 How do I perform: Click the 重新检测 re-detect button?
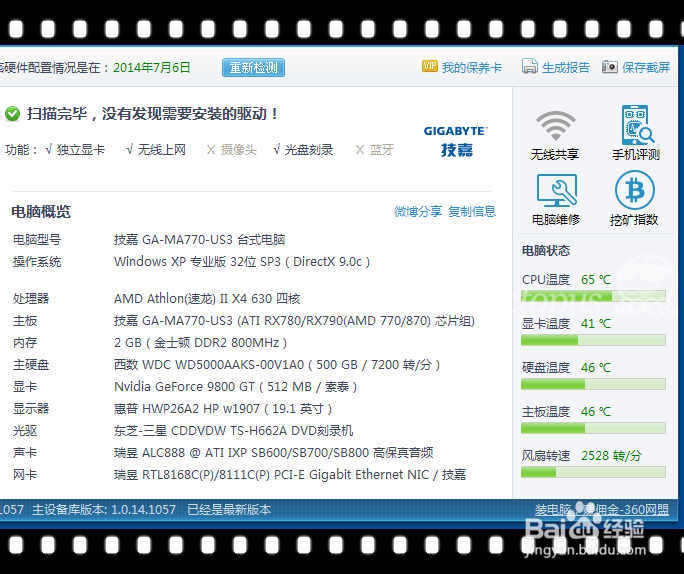tap(253, 68)
